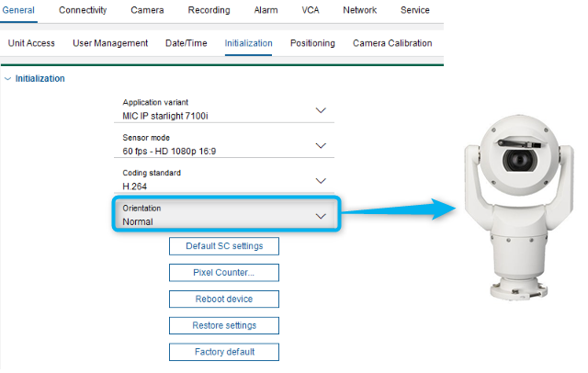Open the VCA tab

[x=312, y=10]
